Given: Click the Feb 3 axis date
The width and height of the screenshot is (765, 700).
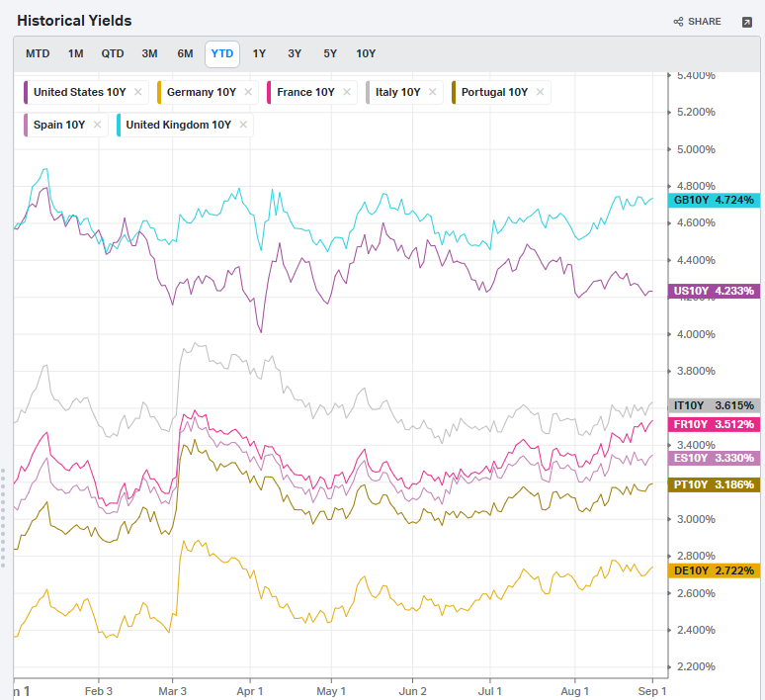Looking at the screenshot, I should point(99,691).
